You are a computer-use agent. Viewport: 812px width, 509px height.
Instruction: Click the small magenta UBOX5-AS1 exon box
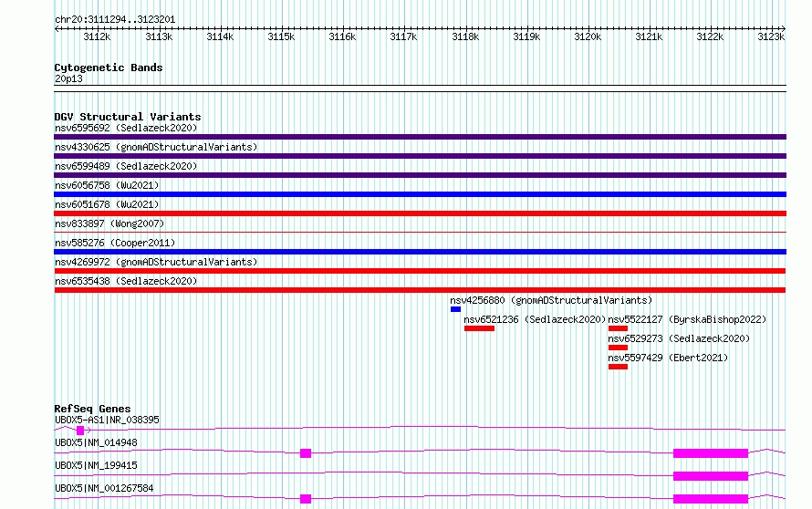click(79, 431)
